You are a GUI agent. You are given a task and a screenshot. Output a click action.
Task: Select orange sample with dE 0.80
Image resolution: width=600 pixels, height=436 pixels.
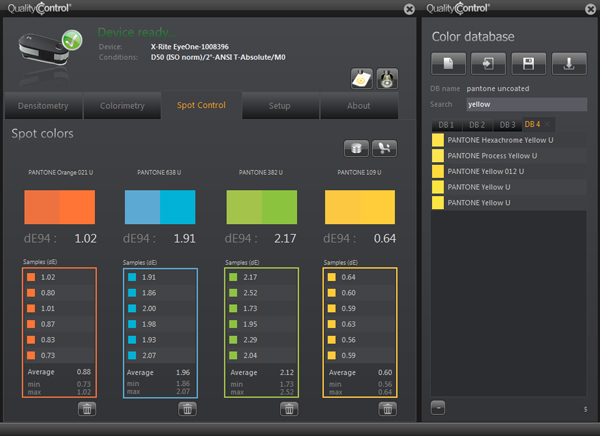59,293
